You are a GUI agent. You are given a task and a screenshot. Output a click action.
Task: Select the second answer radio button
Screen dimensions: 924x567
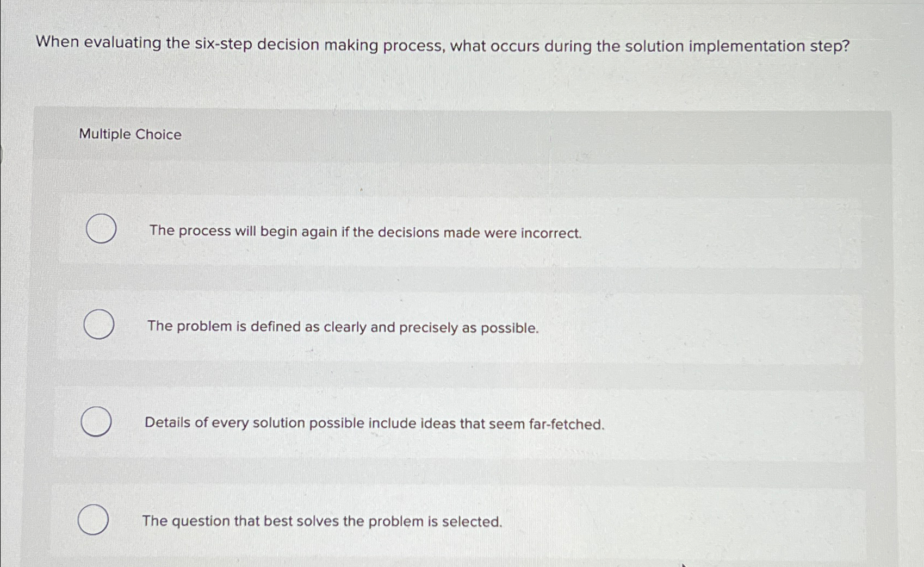100,325
